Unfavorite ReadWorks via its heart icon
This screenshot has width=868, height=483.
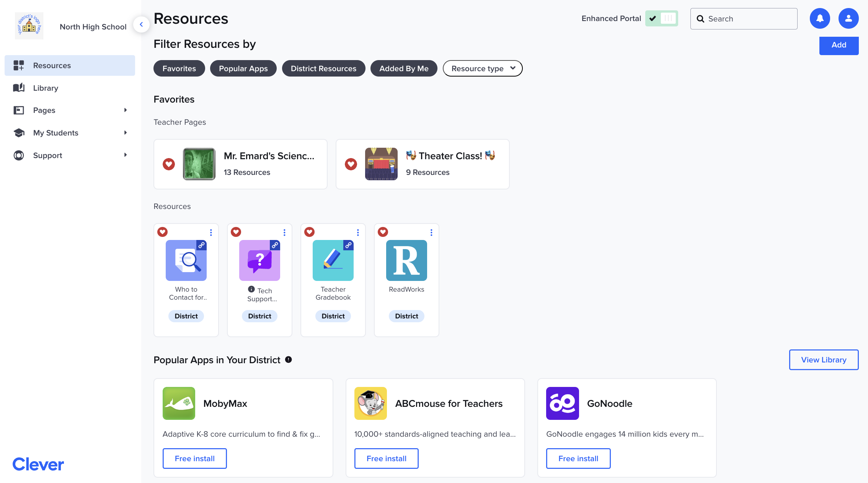(382, 232)
